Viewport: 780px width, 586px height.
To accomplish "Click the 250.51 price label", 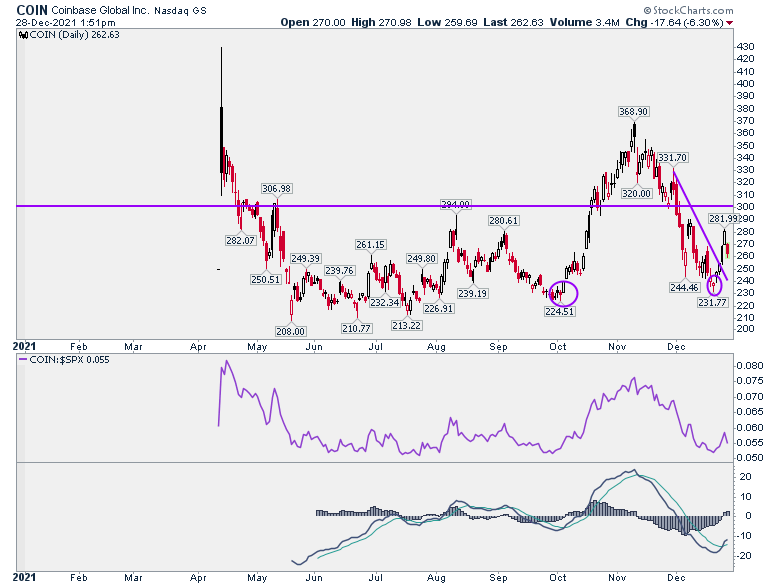I will [266, 279].
